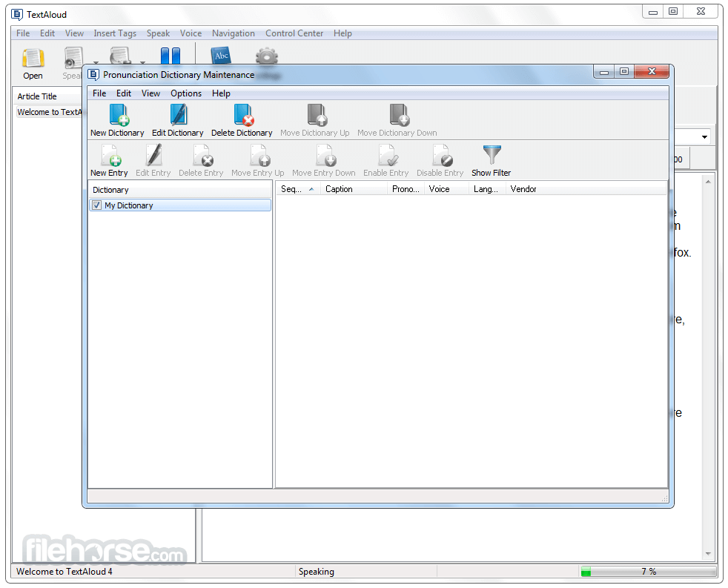Image resolution: width=728 pixels, height=588 pixels.
Task: Uncheck the My Dictionary checkbox
Action: click(96, 205)
